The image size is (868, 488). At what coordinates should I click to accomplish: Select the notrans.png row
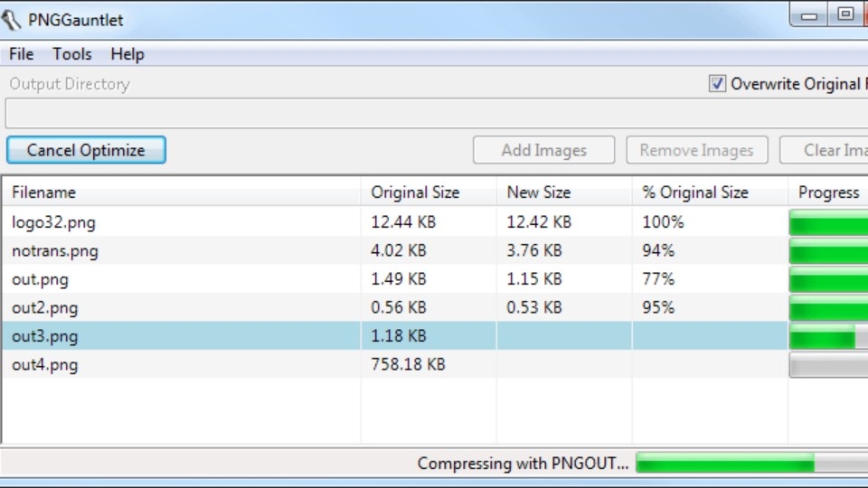[435, 250]
